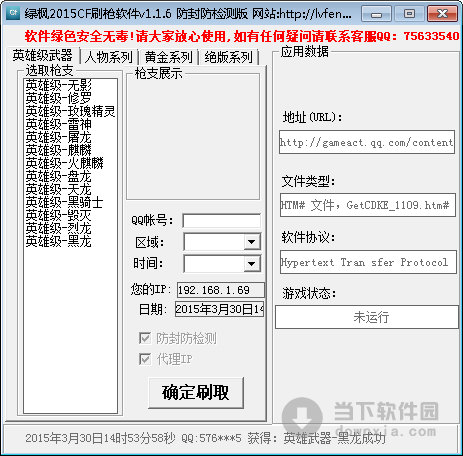Click the 您的IP field showing 192.168.1.69
This screenshot has height=456, width=463.
click(x=221, y=290)
